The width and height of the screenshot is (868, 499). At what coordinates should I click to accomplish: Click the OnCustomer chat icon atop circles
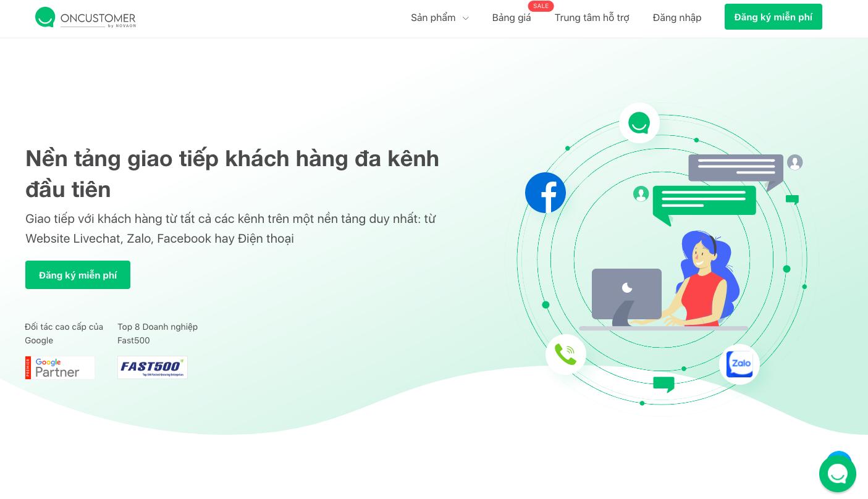tap(639, 123)
